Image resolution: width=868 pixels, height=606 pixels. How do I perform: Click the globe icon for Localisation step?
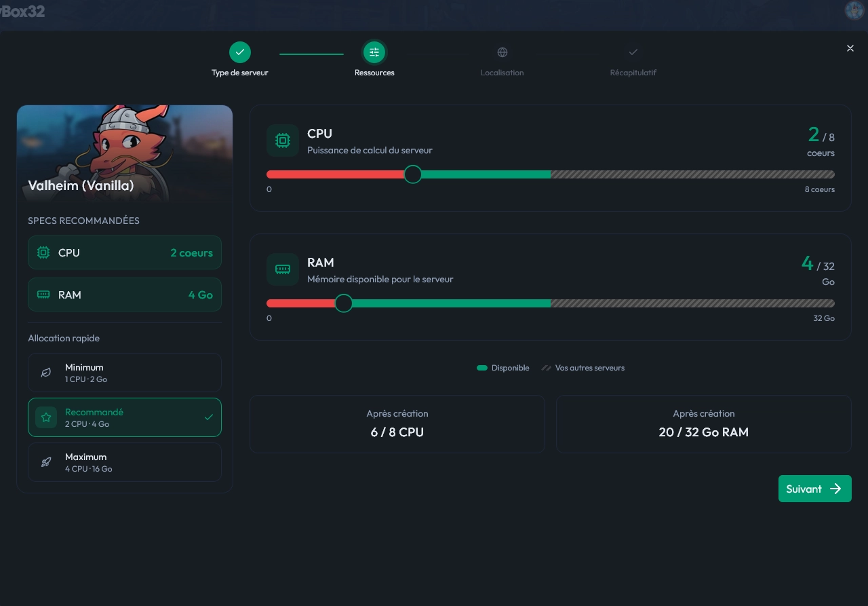[502, 52]
